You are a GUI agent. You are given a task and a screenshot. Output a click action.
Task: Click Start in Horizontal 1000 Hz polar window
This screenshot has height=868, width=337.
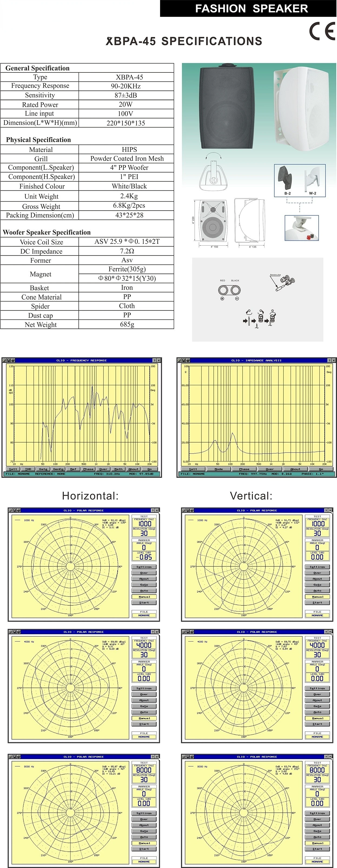144,602
